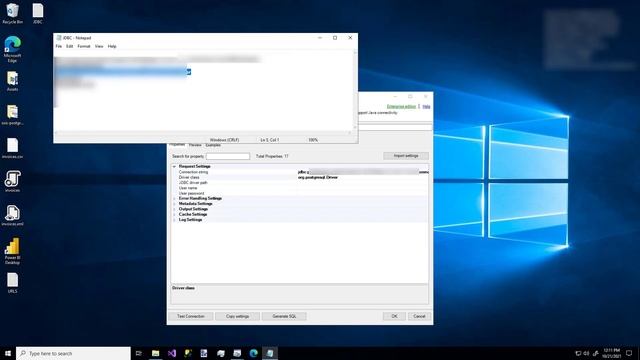Image resolution: width=640 pixels, height=360 pixels.
Task: Open the Recycle Bin desktop icon
Action: pos(12,13)
